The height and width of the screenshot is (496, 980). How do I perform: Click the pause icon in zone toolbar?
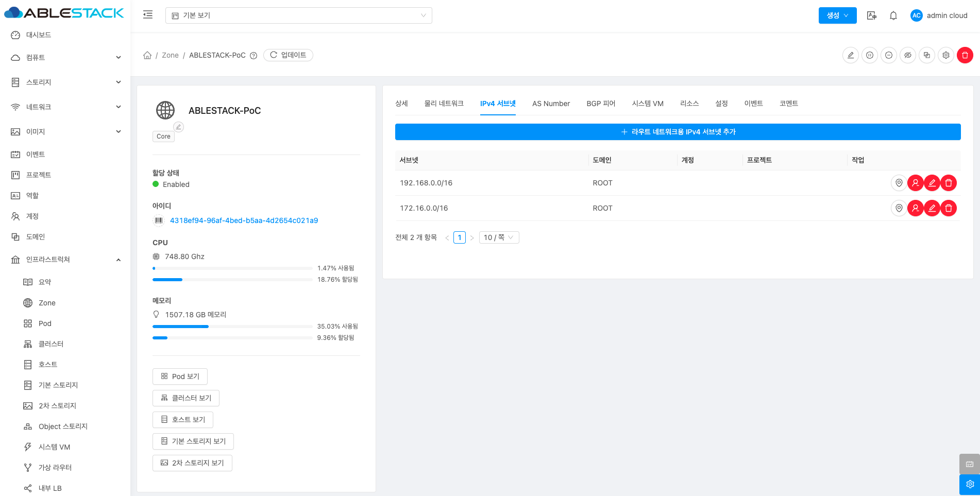[x=870, y=55]
